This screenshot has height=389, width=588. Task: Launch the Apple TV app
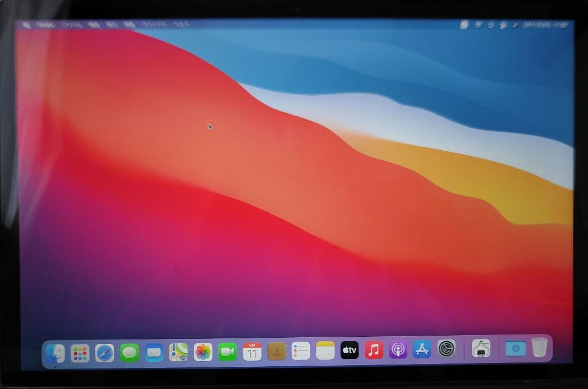348,351
